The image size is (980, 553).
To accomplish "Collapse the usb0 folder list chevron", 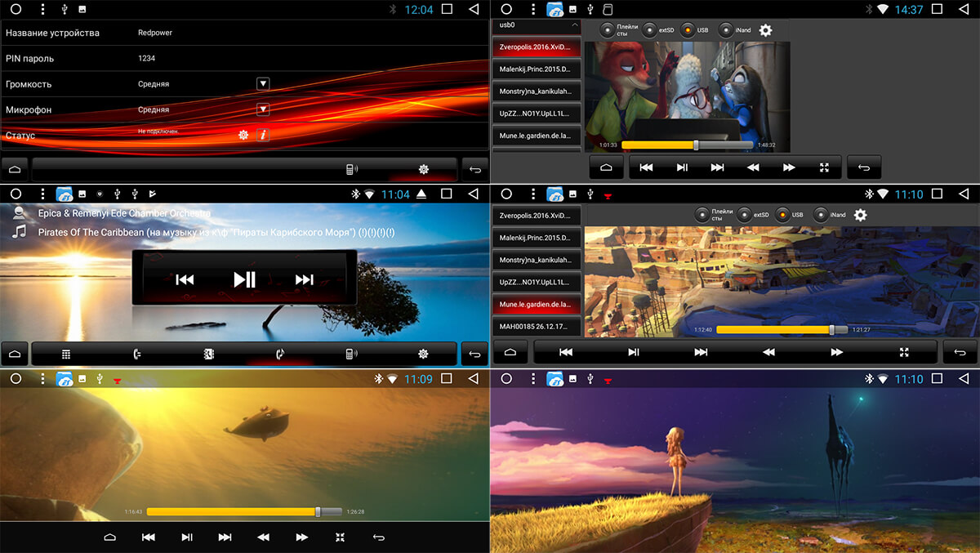I will tap(574, 25).
